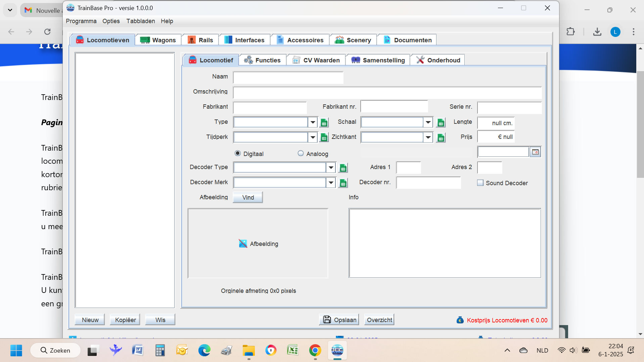Open Google Chrome from the taskbar
Screen dimensions: 644x362
click(x=315, y=350)
